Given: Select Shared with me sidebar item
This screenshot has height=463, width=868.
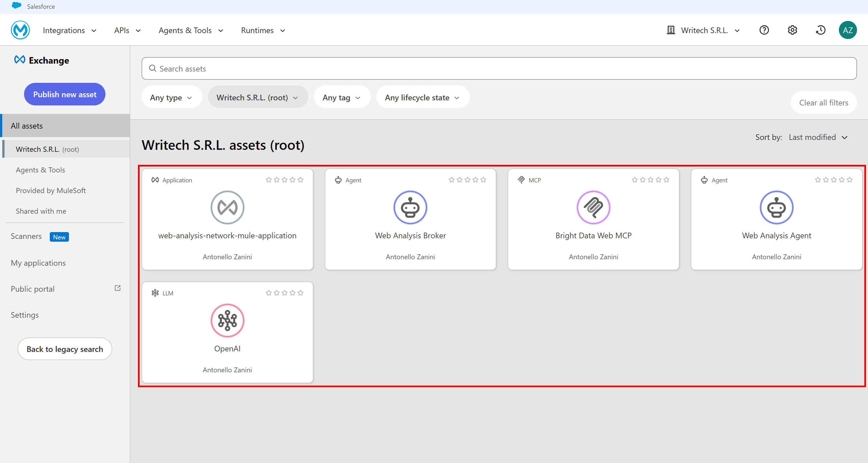Looking at the screenshot, I should tap(41, 211).
